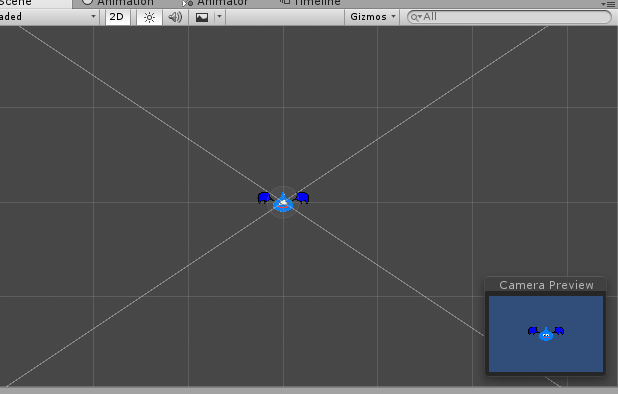Toggle the 2D view mode

pos(117,17)
